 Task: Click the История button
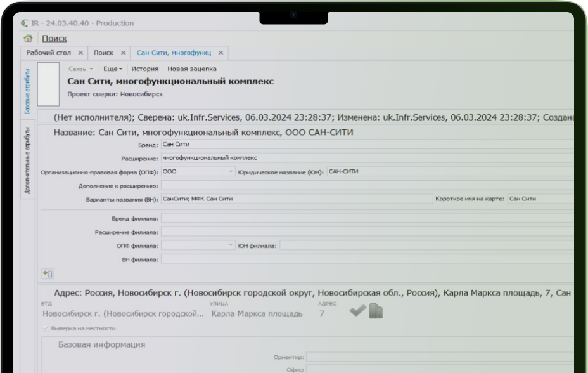pos(144,69)
